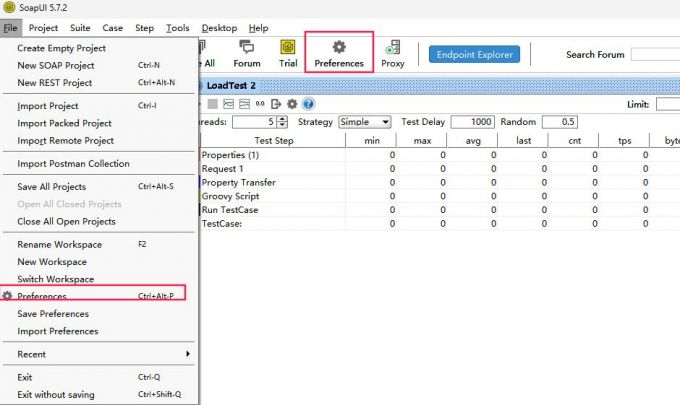The height and width of the screenshot is (405, 680).
Task: Click the export statistics icon in LoadTest toolbar
Action: (x=276, y=104)
